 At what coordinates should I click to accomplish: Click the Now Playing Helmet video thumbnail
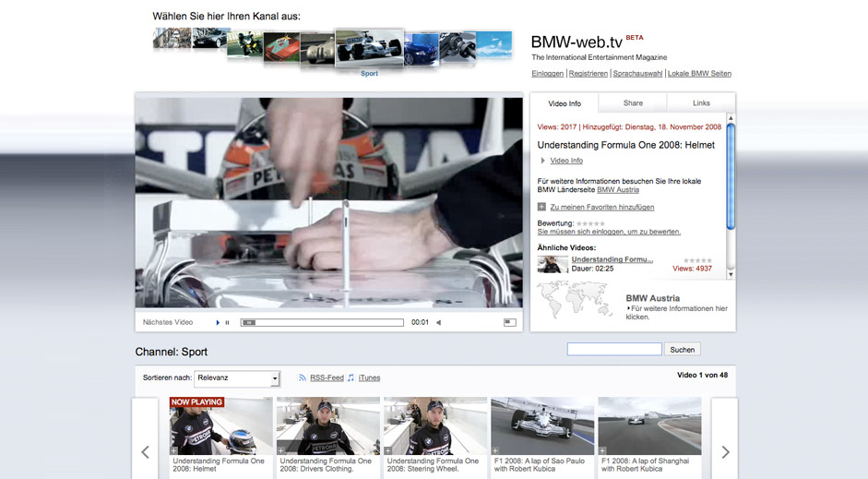pyautogui.click(x=220, y=425)
